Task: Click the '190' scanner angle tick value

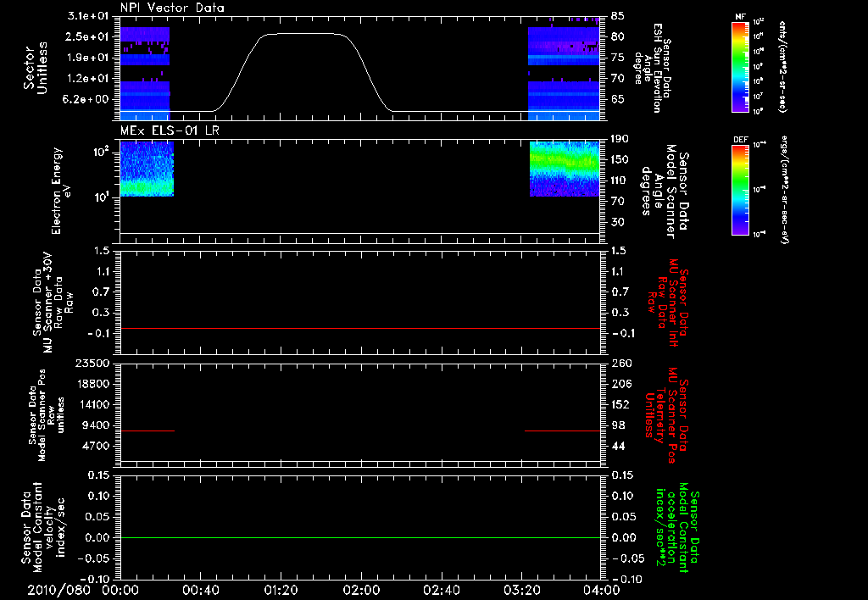Action: click(620, 139)
